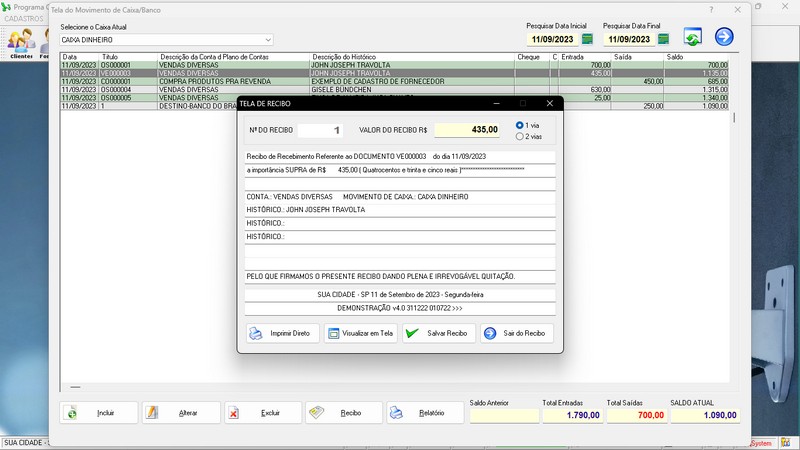Select row VE000003 in the movement table
The width and height of the screenshot is (800, 450).
pos(394,73)
